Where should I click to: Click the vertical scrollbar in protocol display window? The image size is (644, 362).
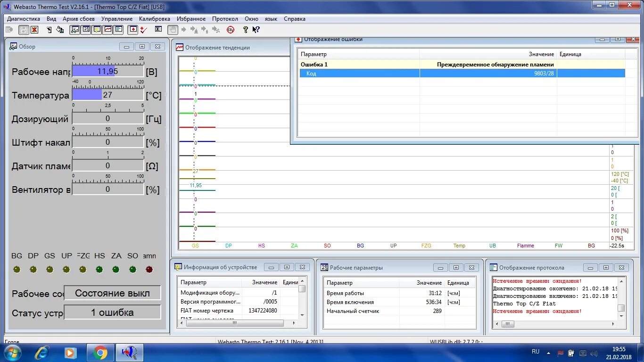[621, 298]
